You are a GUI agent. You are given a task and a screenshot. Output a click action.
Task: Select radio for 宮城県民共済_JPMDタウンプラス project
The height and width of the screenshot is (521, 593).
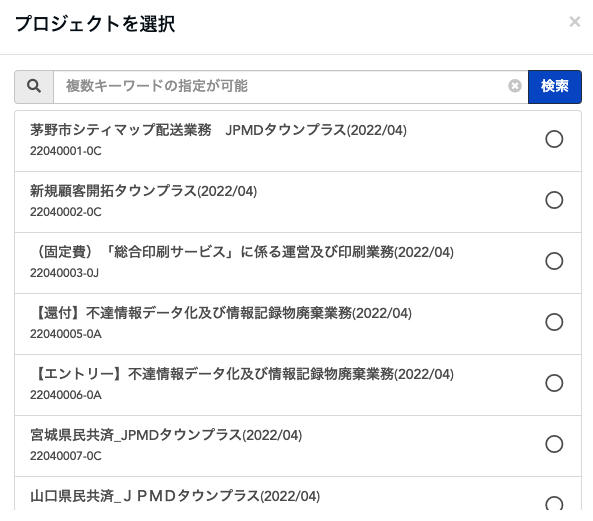(554, 444)
